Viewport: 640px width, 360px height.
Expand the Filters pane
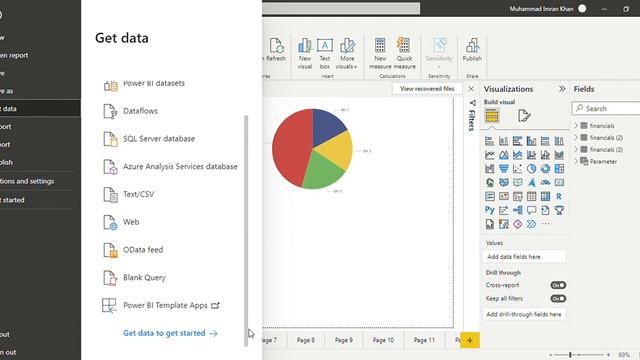point(472,117)
